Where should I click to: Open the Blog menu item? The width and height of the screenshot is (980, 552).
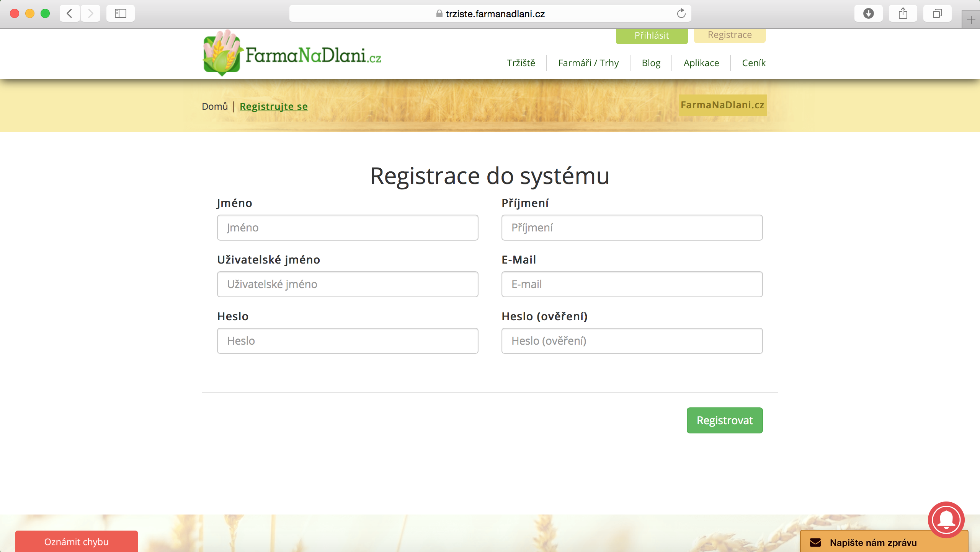coord(651,63)
